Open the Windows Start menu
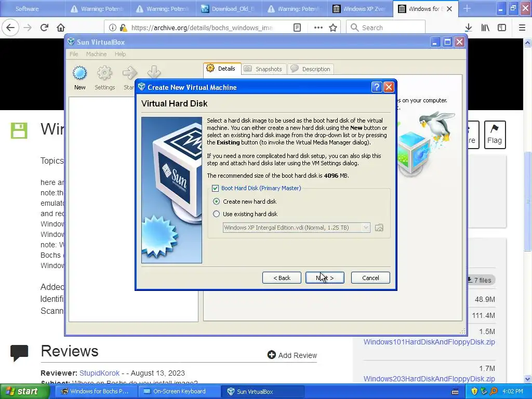 [x=24, y=391]
